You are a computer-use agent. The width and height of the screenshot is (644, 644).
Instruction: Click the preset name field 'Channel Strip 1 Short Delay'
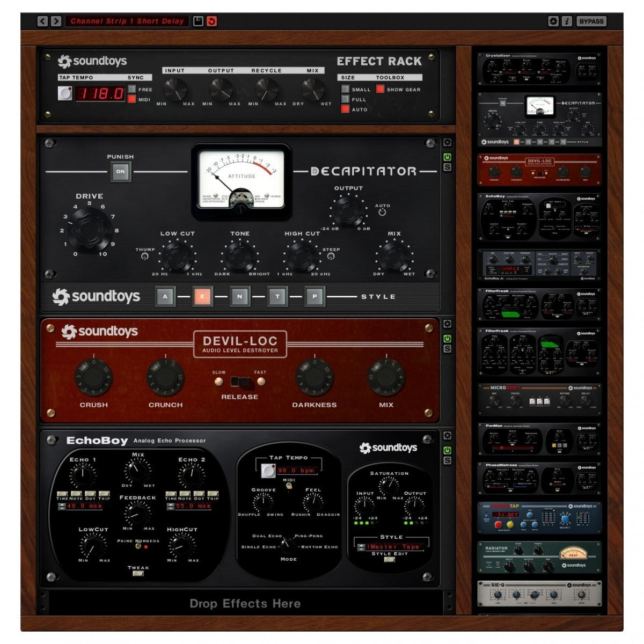(126, 20)
